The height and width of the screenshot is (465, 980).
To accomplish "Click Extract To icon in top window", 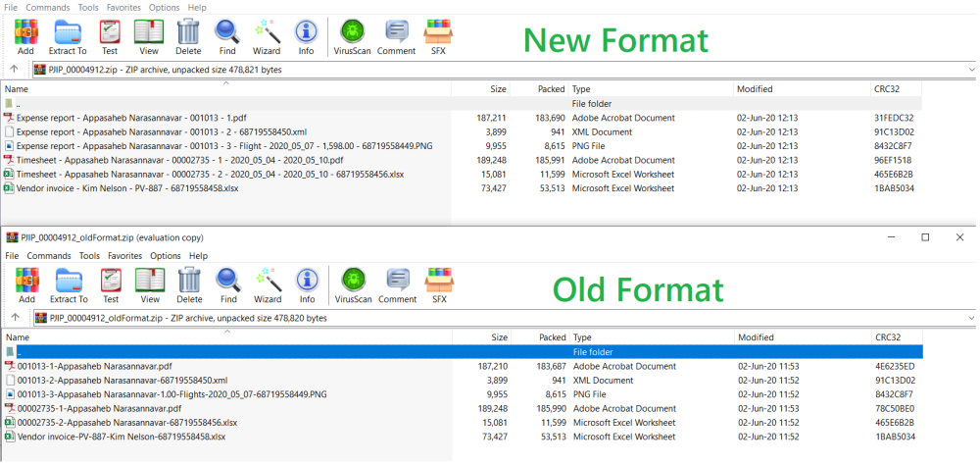I will coord(68,36).
